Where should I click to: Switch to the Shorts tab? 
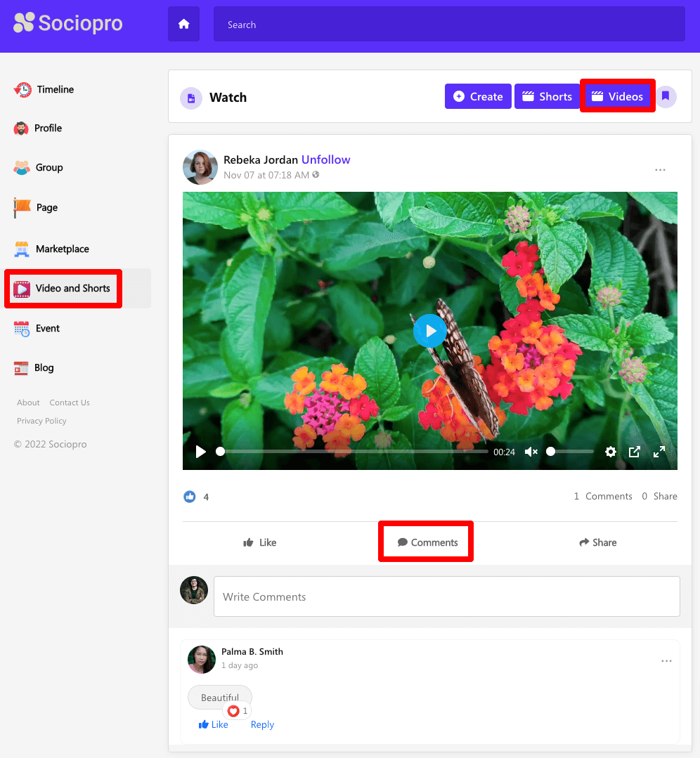pos(547,97)
